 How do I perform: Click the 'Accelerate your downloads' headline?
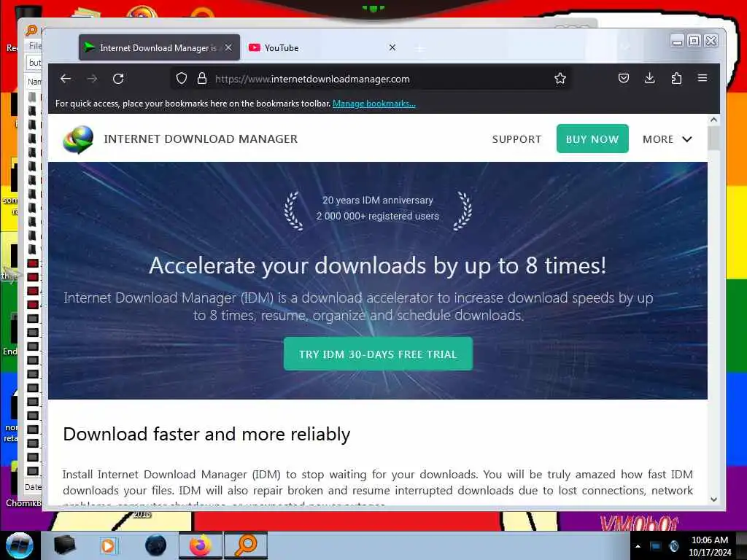pos(378,265)
